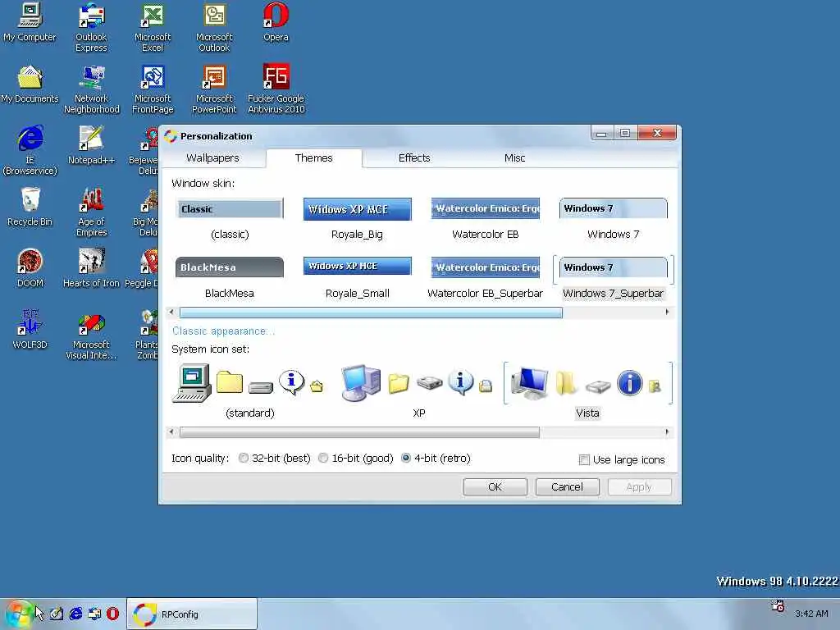
Task: Click window skin scrollbar right arrow
Action: coord(667,312)
